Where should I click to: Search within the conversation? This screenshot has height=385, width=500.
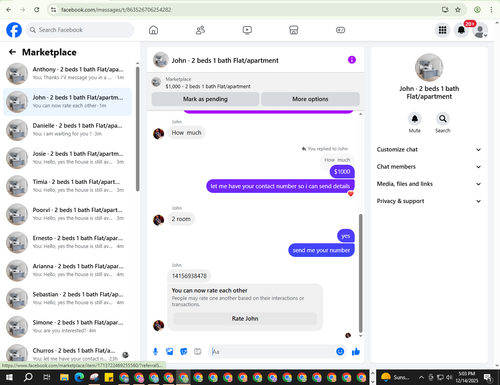(443, 119)
